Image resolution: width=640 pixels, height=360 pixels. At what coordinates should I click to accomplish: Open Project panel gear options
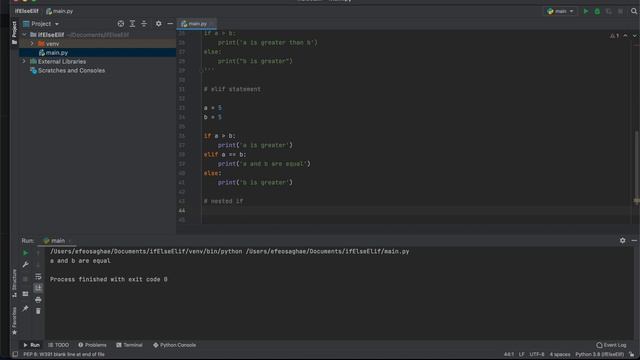158,24
